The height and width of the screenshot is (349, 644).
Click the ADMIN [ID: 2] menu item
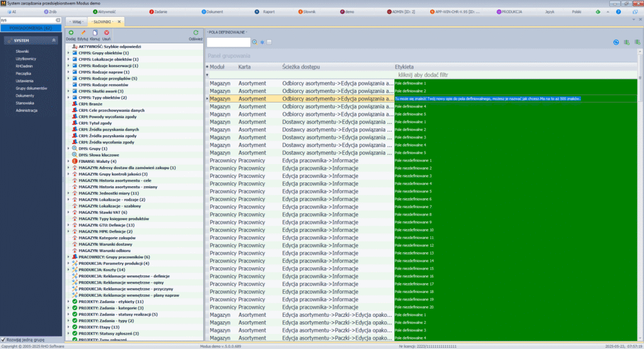tap(401, 12)
